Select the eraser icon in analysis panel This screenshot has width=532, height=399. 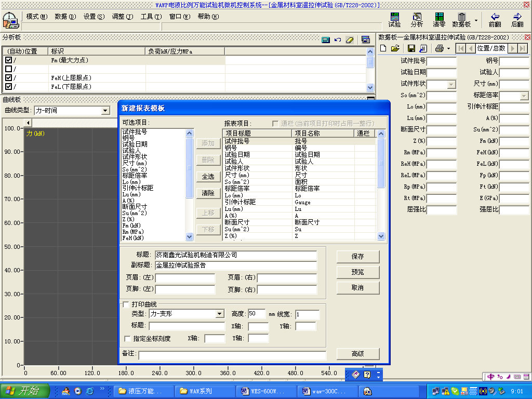pos(350,40)
